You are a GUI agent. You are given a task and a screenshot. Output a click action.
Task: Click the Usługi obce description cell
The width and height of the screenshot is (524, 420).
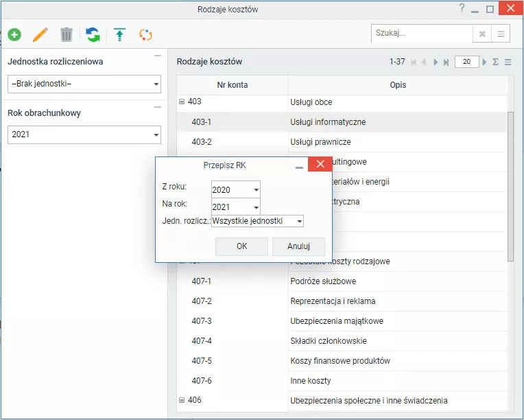click(397, 102)
